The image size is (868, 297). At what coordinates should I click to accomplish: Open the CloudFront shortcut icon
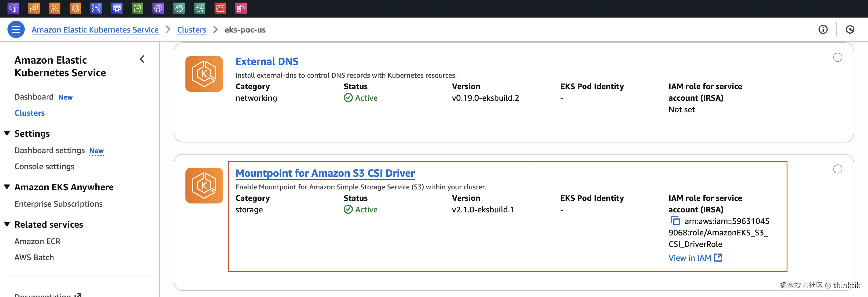pyautogui.click(x=158, y=8)
